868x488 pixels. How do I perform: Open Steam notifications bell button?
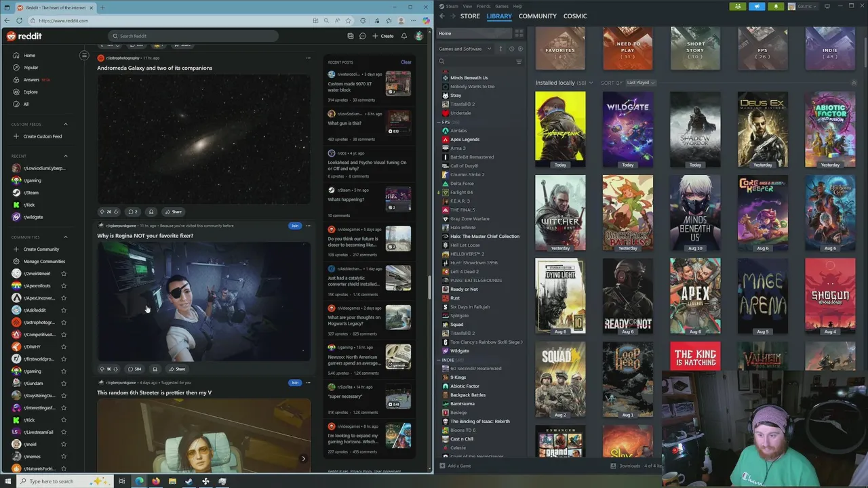[x=776, y=6]
